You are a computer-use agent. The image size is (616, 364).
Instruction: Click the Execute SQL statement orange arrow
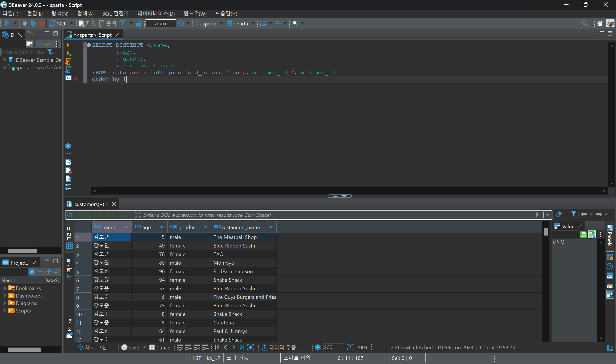point(68,45)
